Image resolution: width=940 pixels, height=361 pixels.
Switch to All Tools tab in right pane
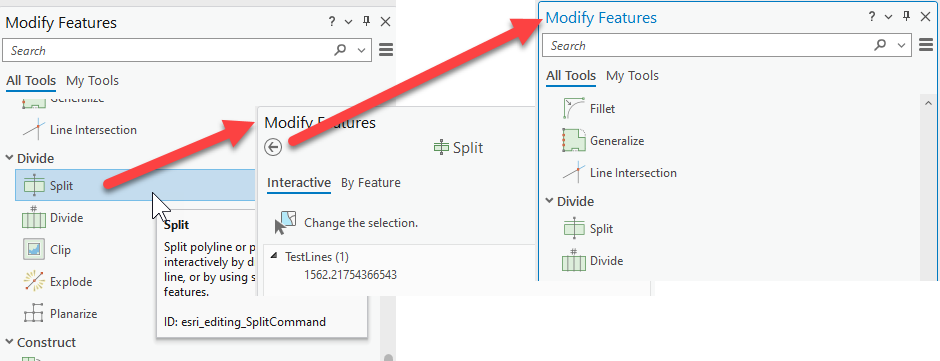[571, 76]
